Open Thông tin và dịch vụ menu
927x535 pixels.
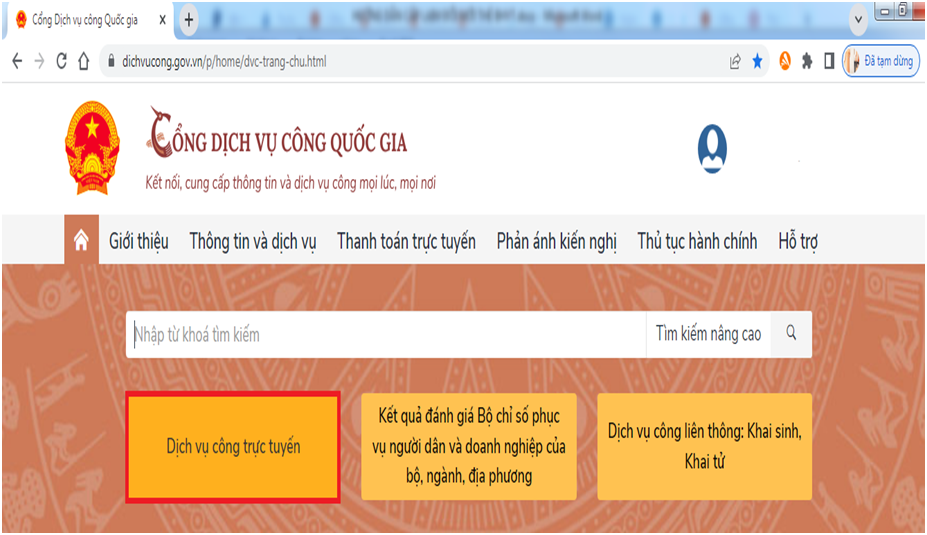click(252, 241)
